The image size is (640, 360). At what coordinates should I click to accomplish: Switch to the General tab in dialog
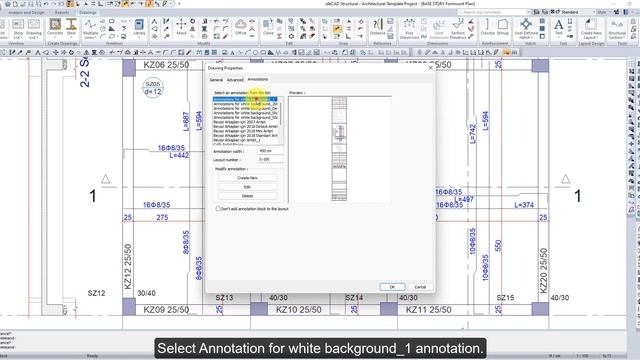[x=216, y=80]
